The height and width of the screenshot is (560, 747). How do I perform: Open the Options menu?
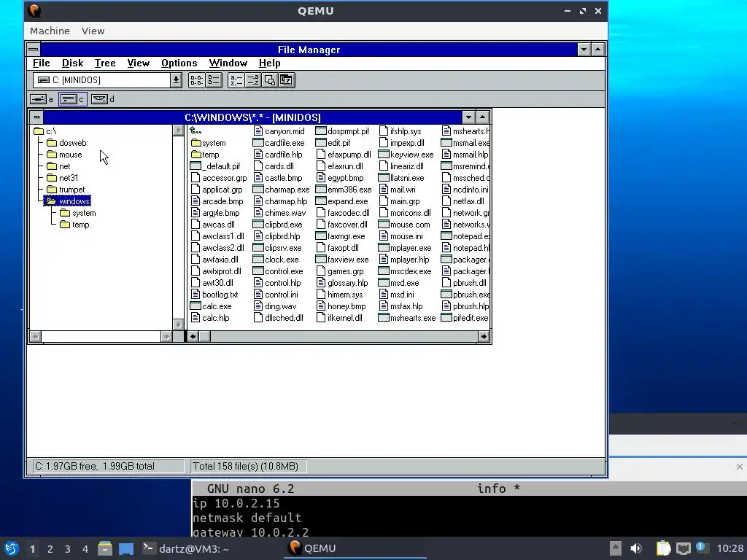coord(179,63)
